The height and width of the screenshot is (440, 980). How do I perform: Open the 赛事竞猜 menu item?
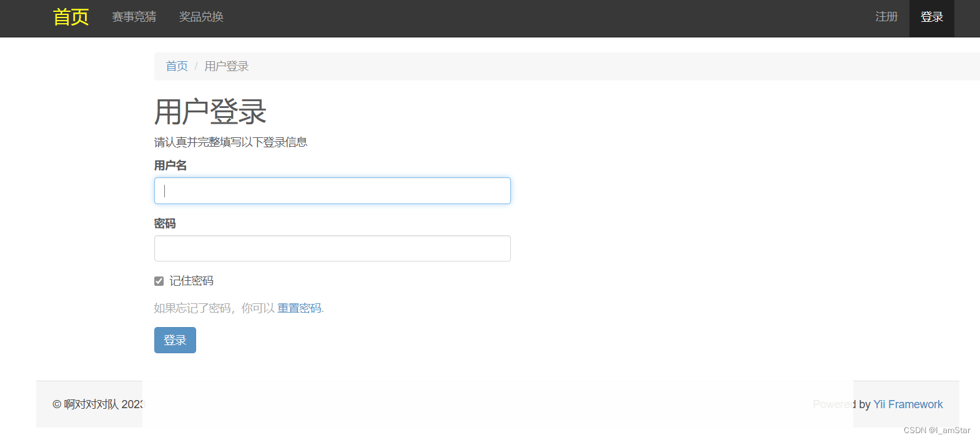134,17
